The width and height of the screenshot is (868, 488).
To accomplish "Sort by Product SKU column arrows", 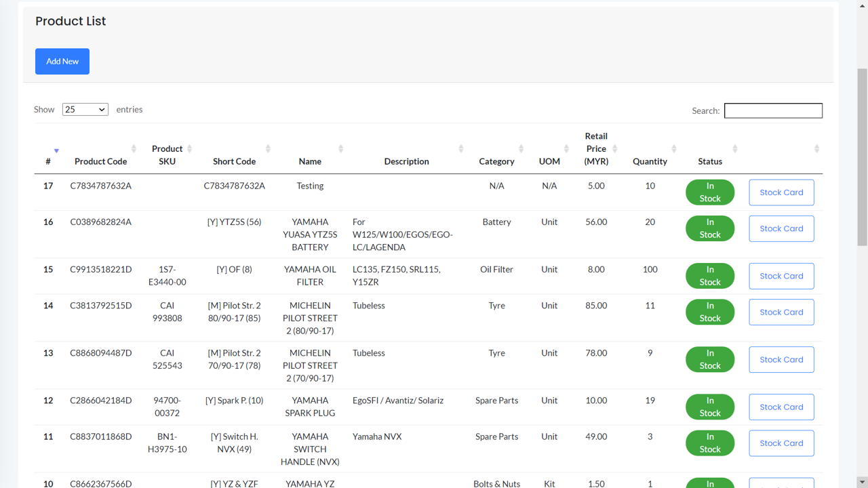I will coord(189,148).
